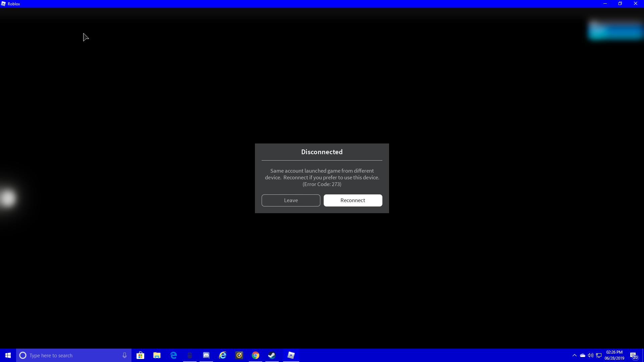Click the Leave button in the dialog
This screenshot has width=644, height=362.
coord(290,200)
